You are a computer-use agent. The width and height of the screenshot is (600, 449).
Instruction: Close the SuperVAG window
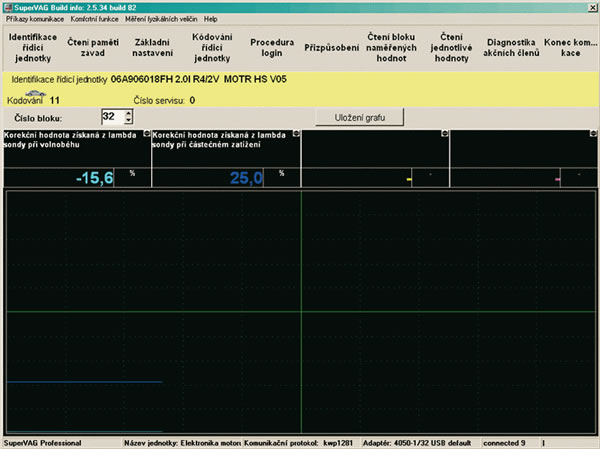coord(592,8)
